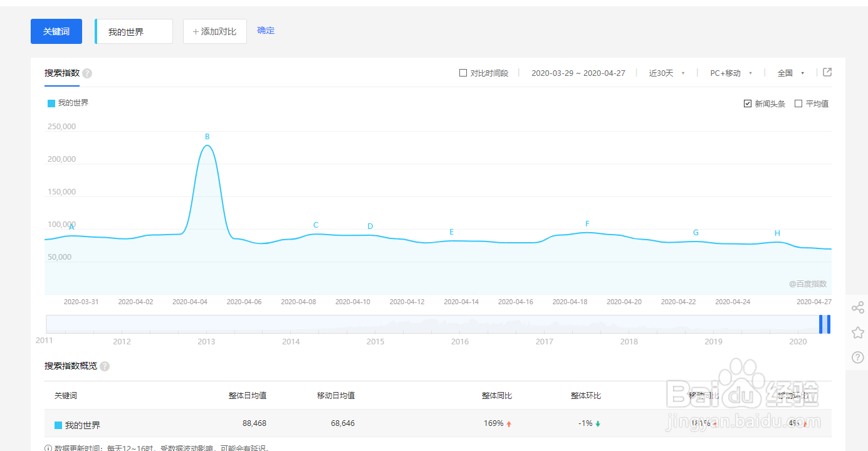The image size is (868, 451).
Task: Click the right handle of the timeline range slider
Action: (x=829, y=324)
